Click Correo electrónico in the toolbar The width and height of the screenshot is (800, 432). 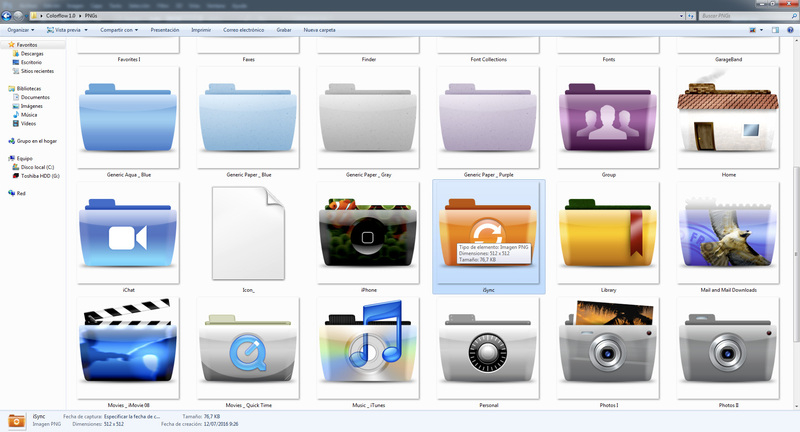[243, 30]
